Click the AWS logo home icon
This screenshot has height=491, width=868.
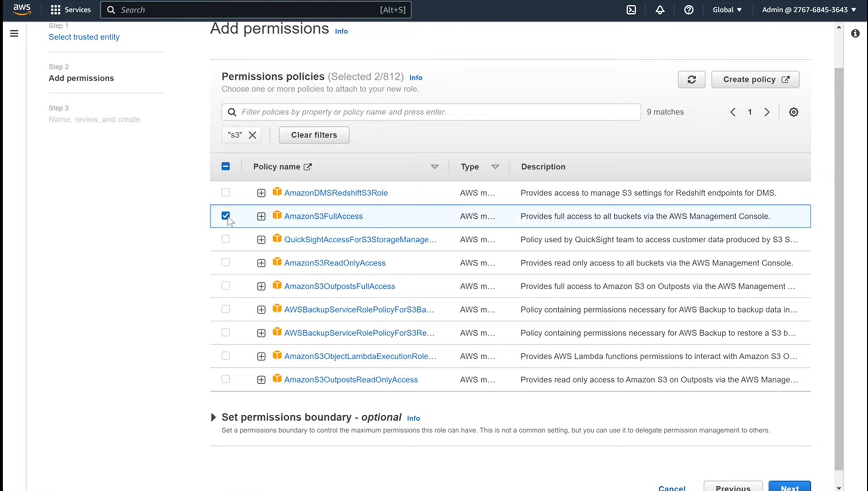point(22,9)
